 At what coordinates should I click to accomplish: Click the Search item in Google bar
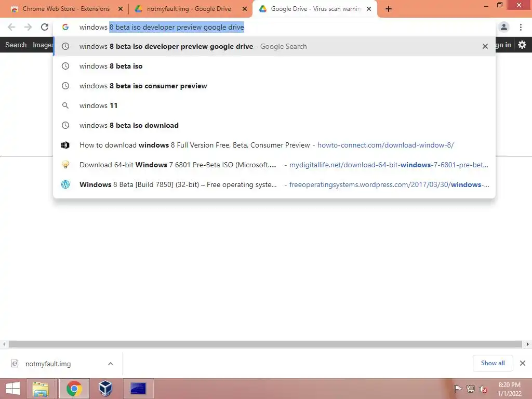click(16, 45)
